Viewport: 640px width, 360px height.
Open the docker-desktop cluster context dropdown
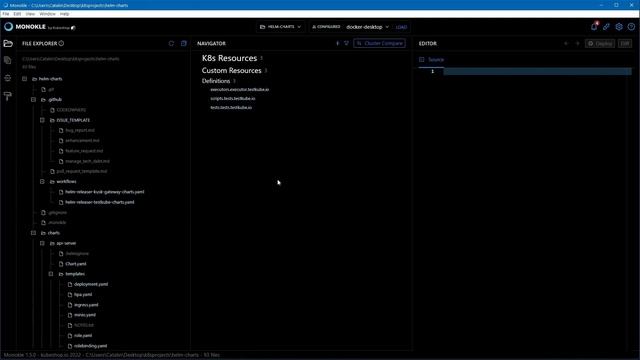367,27
